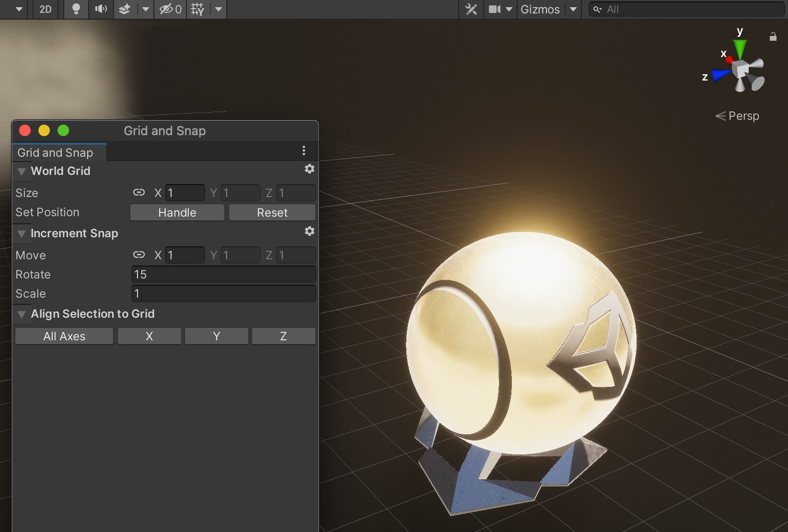The image size is (788, 532).
Task: Click the Scale value field
Action: pyautogui.click(x=224, y=293)
